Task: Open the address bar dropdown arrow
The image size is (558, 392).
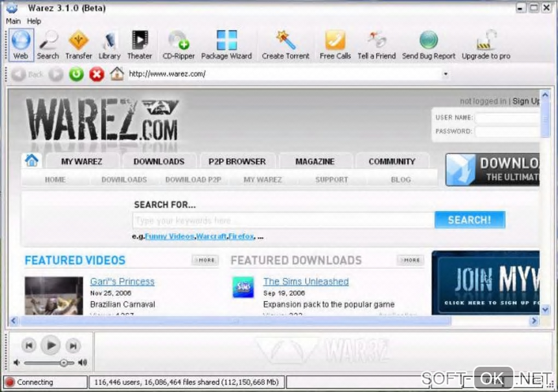Action: click(x=445, y=74)
